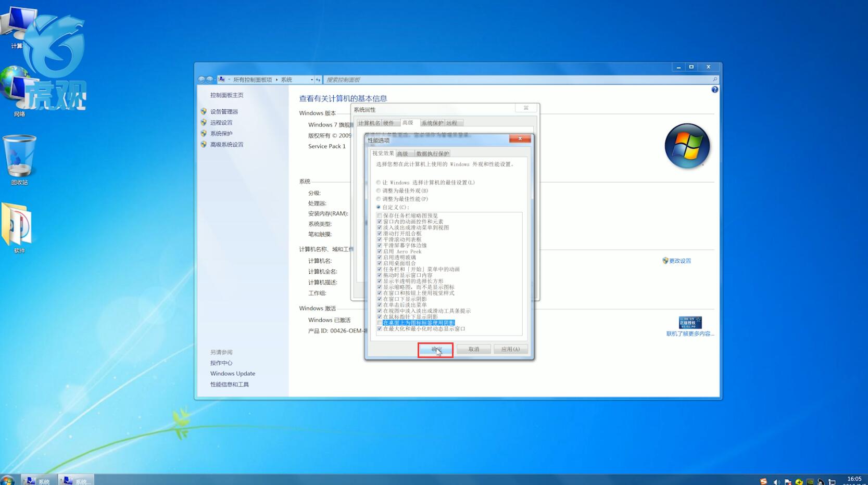Select 让 Windows 选择计算机的最佳设置 option
Screen dimensions: 868x485
(x=379, y=183)
